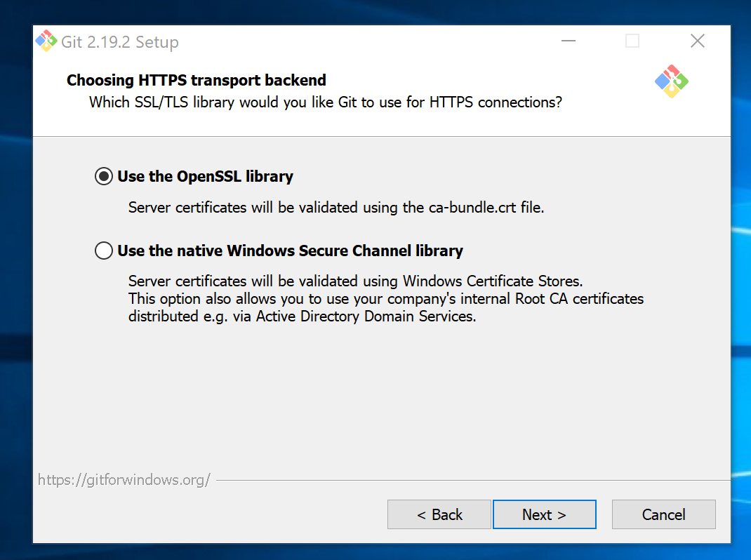
Task: Click the ca-bundle.crt description text
Action: (336, 208)
